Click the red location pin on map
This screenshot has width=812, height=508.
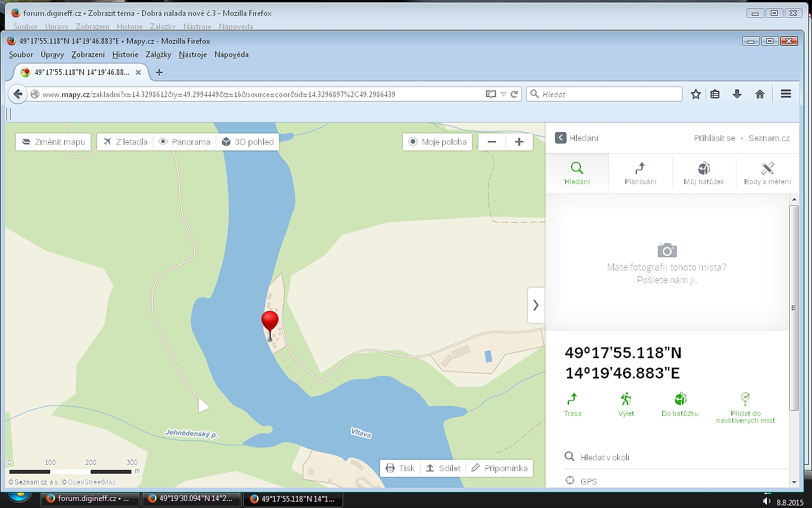tap(270, 321)
